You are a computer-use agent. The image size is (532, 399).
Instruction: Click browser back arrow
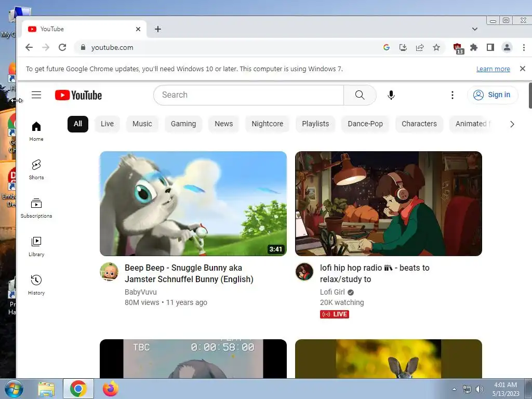coord(29,47)
